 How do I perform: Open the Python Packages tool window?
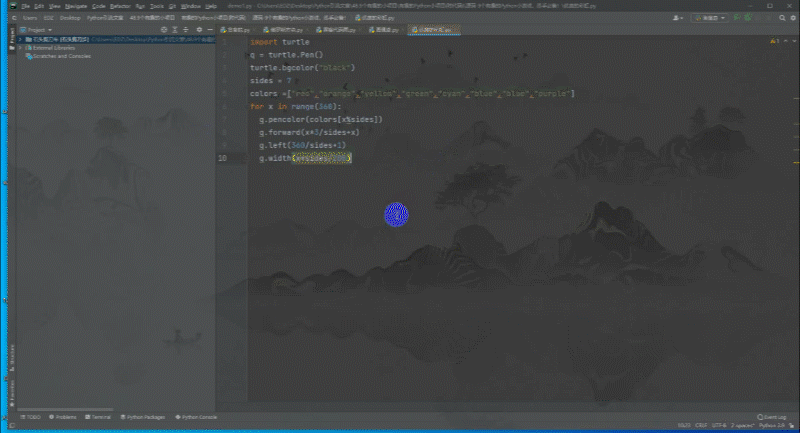pos(143,417)
